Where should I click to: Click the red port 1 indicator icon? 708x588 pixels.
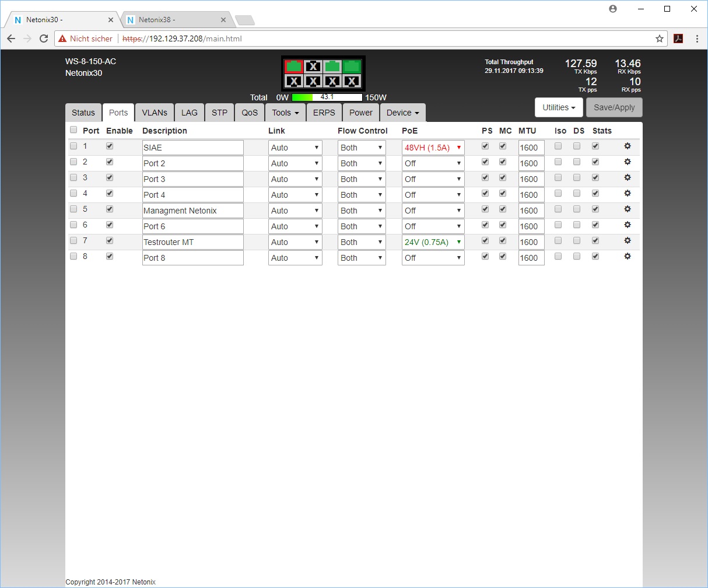pyautogui.click(x=294, y=66)
